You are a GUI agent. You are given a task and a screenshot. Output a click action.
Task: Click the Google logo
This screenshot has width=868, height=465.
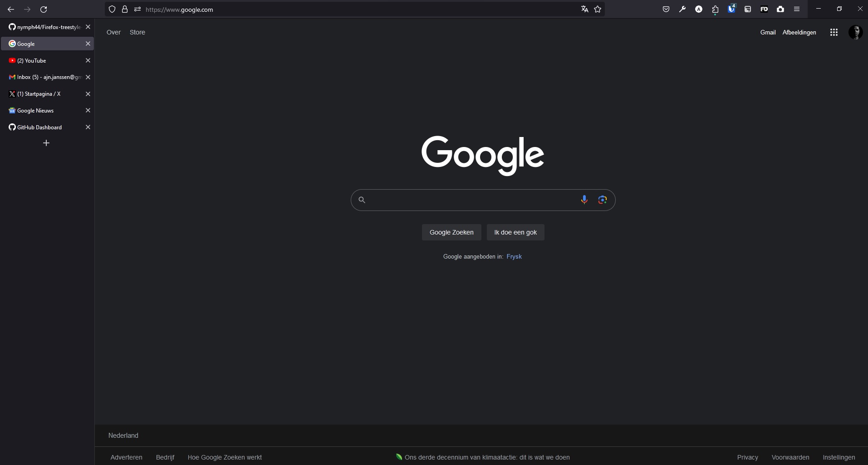click(x=483, y=155)
